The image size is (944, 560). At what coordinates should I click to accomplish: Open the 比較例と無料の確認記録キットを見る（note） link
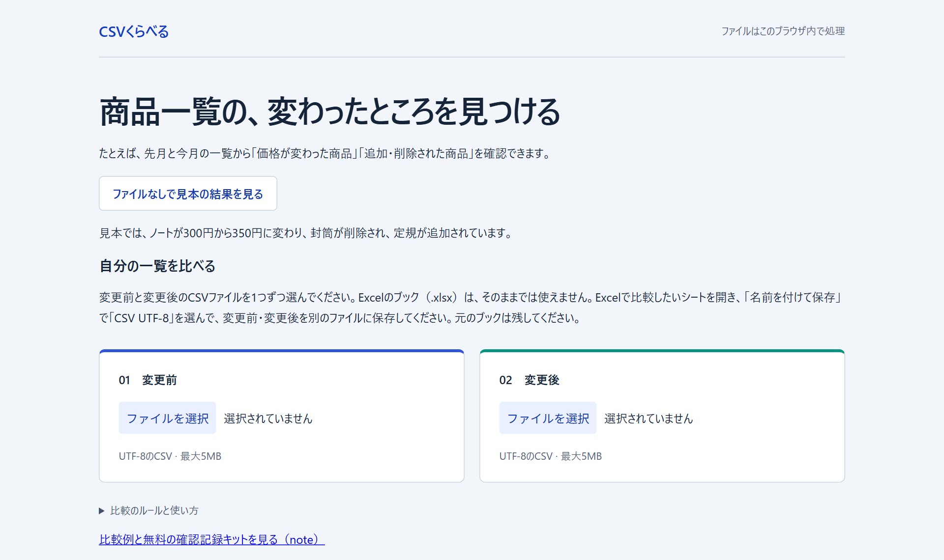coord(212,539)
